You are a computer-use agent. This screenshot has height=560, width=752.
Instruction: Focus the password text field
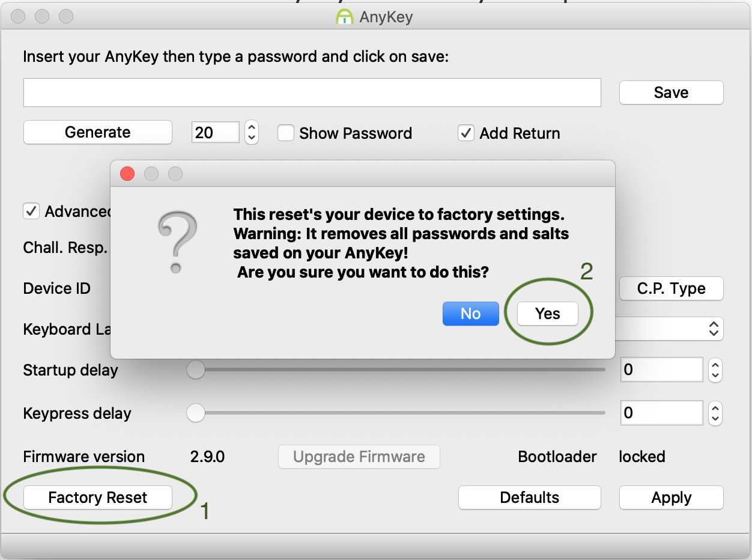pos(312,93)
